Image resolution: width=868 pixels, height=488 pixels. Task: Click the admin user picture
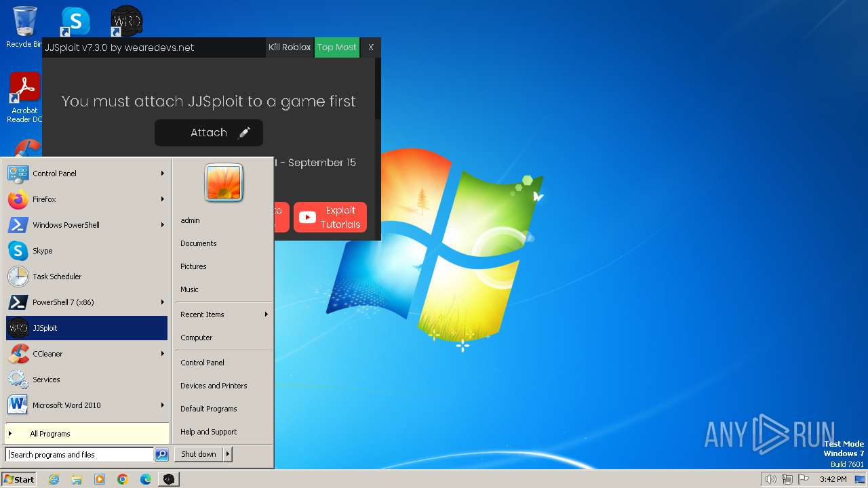click(224, 183)
